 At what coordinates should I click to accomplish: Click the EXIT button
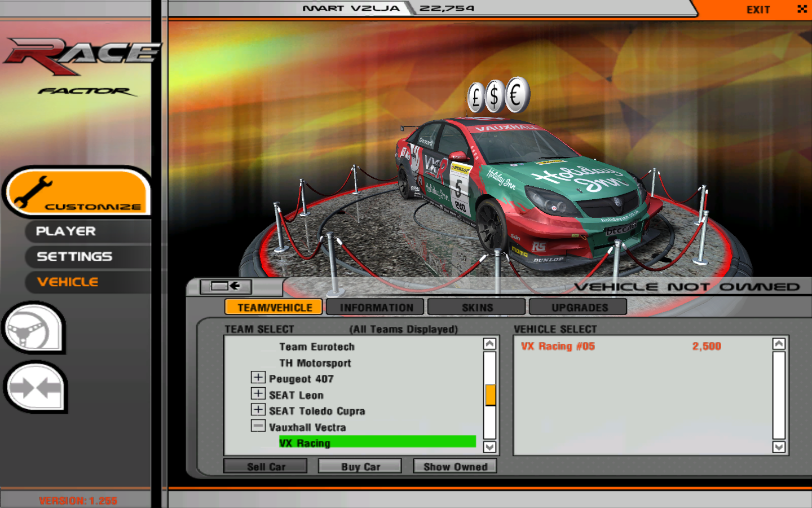click(758, 10)
